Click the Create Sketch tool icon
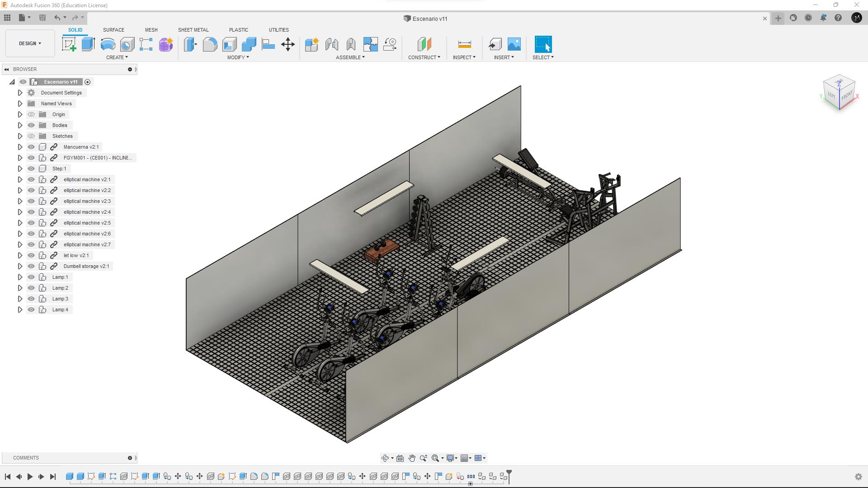Viewport: 868px width, 488px height. 69,44
